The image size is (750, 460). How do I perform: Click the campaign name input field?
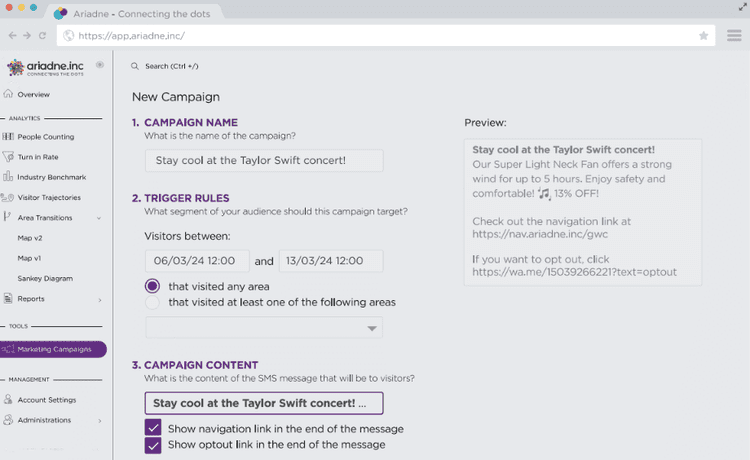point(263,161)
